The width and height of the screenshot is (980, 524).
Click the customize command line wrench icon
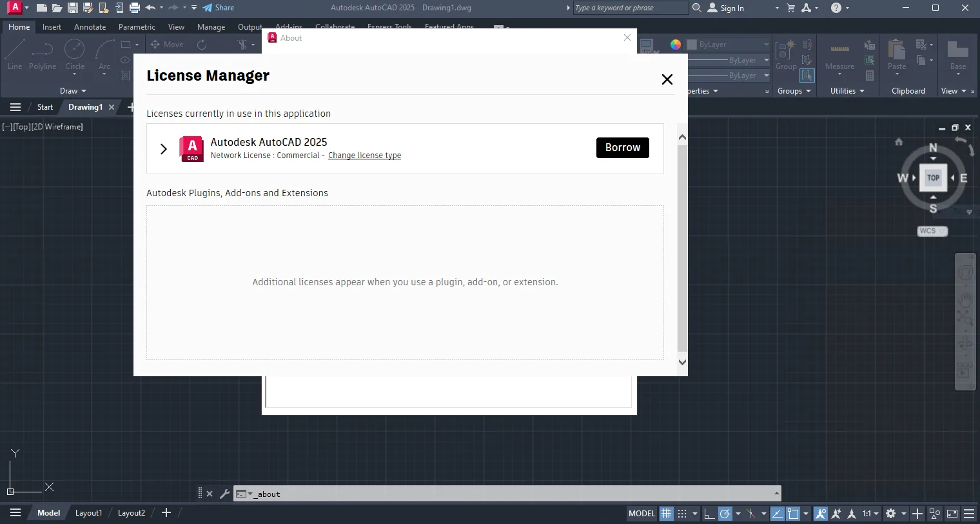click(224, 494)
